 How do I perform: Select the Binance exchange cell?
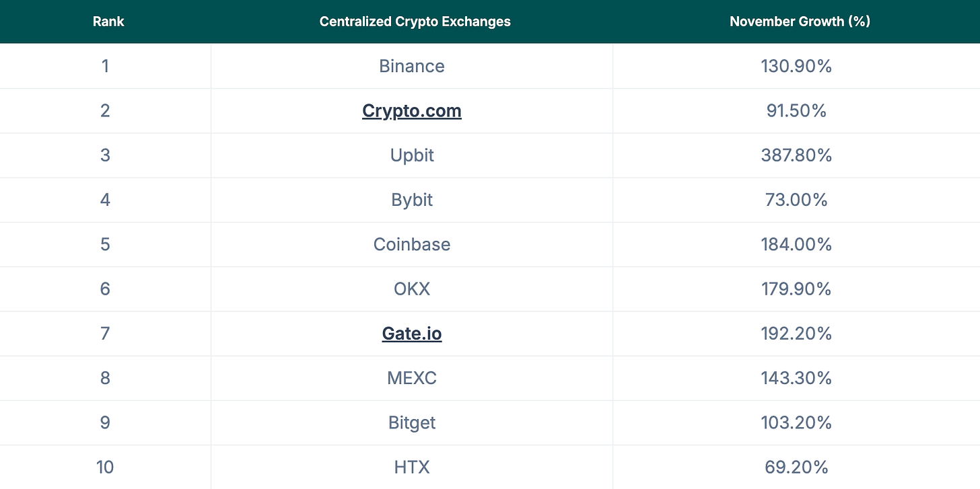pyautogui.click(x=411, y=66)
